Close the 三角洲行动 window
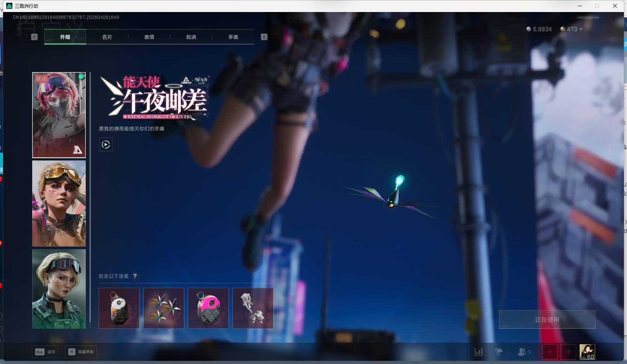 (615, 6)
